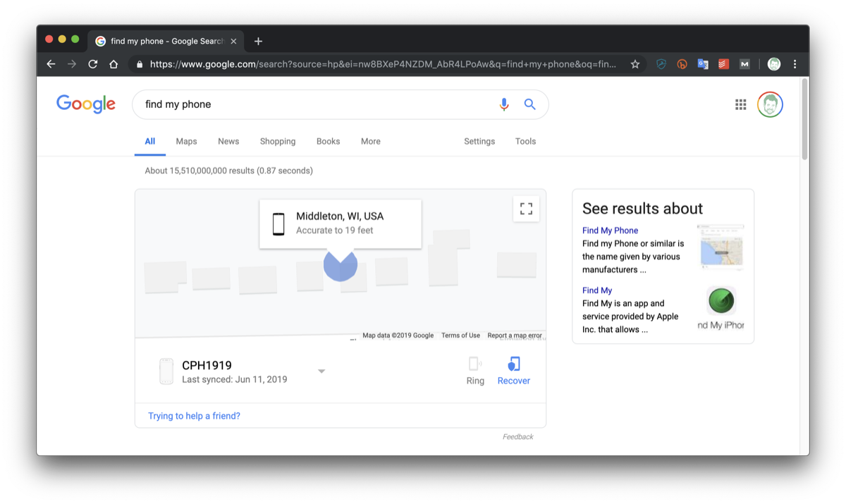
Task: Open the Chrome three-dot menu
Action: pyautogui.click(x=795, y=64)
